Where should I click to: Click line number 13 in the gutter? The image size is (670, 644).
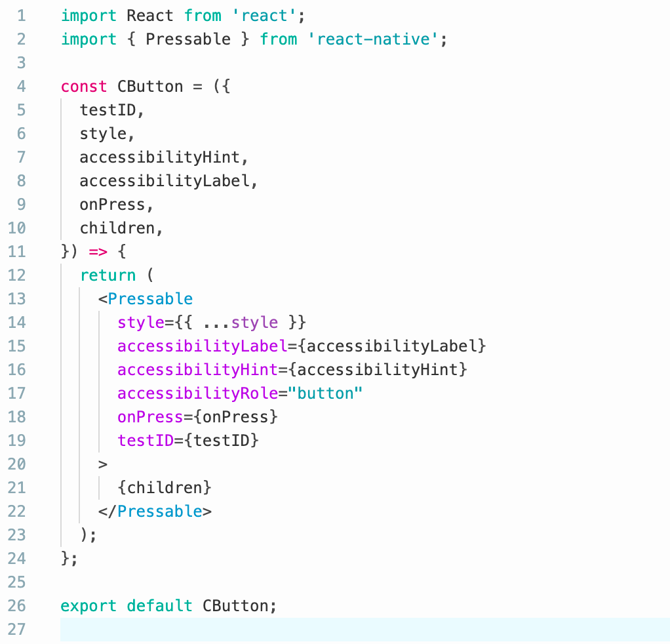pos(16,299)
